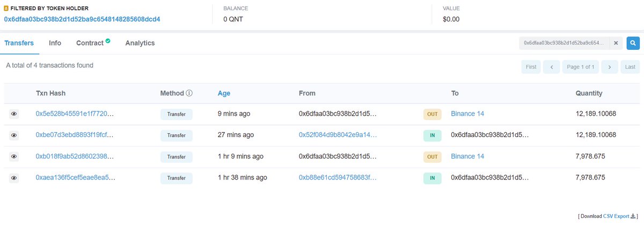Screen dimensions: 644x233
Task: Open Binance 14 in the 9 mins ago row
Action: pyautogui.click(x=467, y=114)
